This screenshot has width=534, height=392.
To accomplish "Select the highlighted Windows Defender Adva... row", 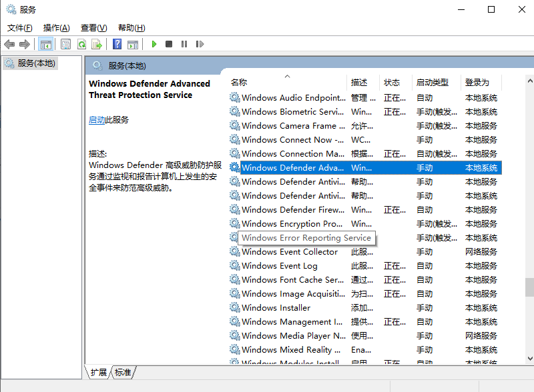I will (x=365, y=167).
